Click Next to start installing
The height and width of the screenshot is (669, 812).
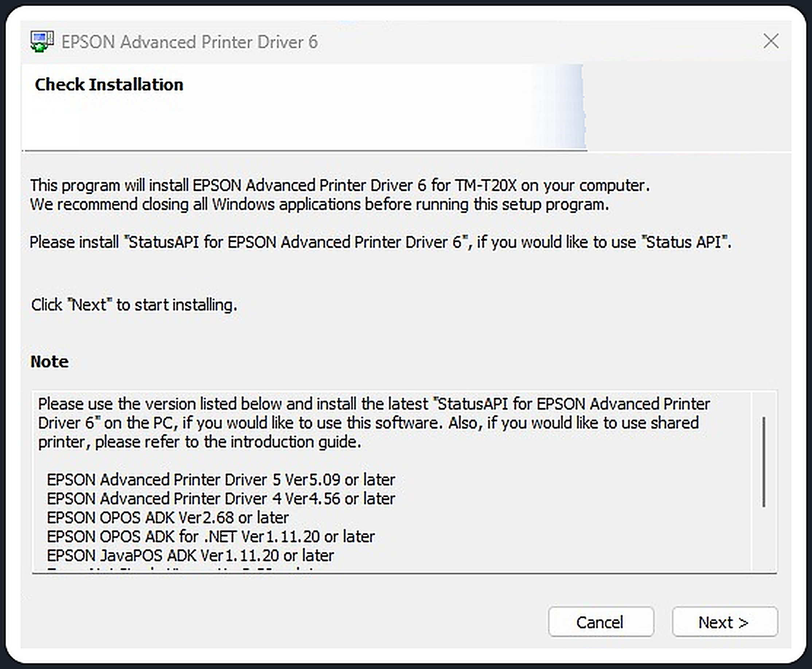pyautogui.click(x=725, y=622)
